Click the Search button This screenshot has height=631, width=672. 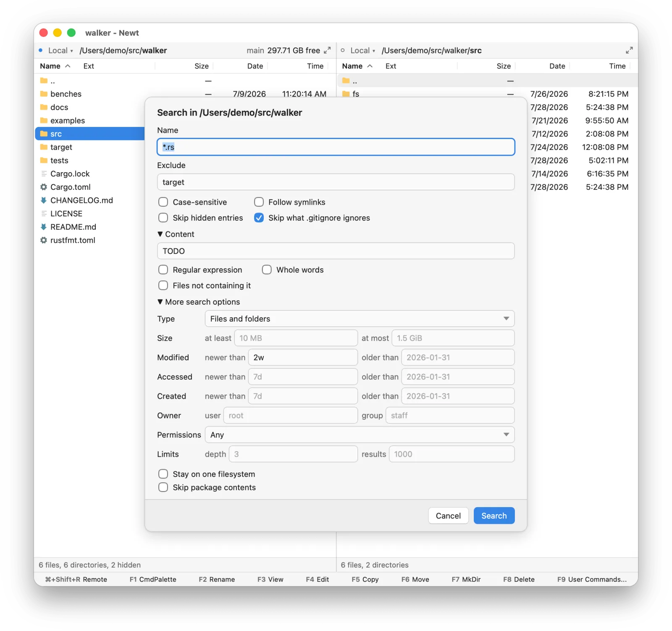pos(494,515)
